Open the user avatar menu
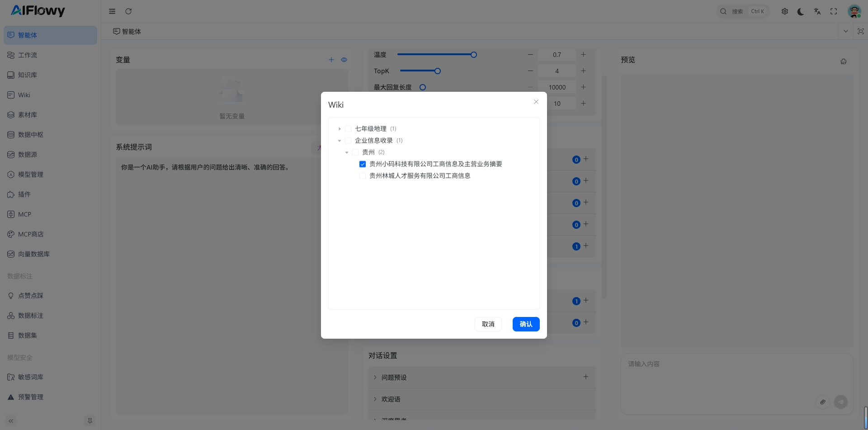This screenshot has height=430, width=868. (854, 11)
